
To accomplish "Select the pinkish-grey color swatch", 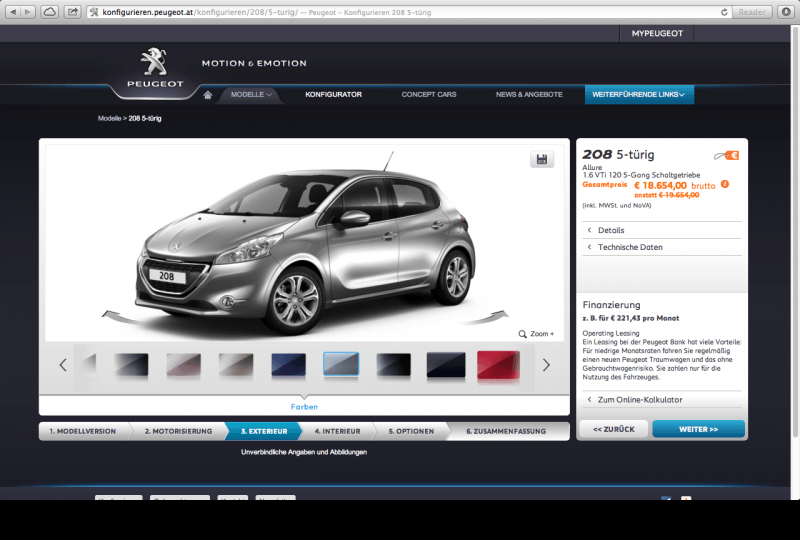I will pos(184,365).
